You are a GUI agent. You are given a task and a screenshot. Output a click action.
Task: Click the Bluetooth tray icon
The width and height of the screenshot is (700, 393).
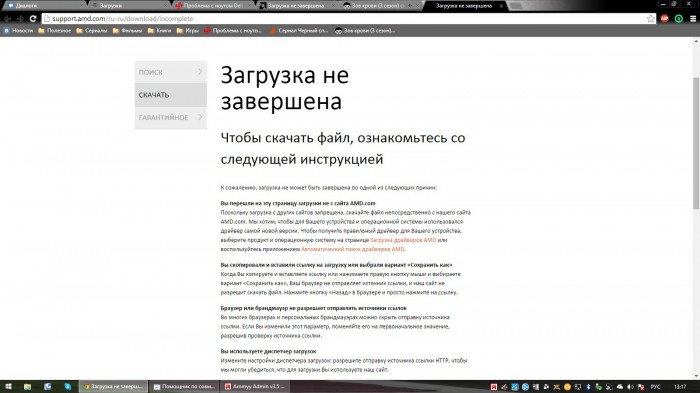(x=588, y=387)
